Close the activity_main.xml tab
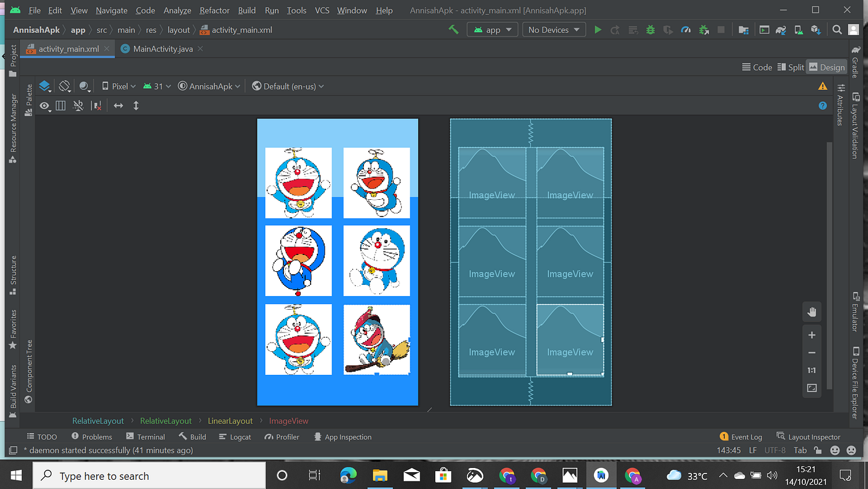This screenshot has width=868, height=489. click(107, 48)
